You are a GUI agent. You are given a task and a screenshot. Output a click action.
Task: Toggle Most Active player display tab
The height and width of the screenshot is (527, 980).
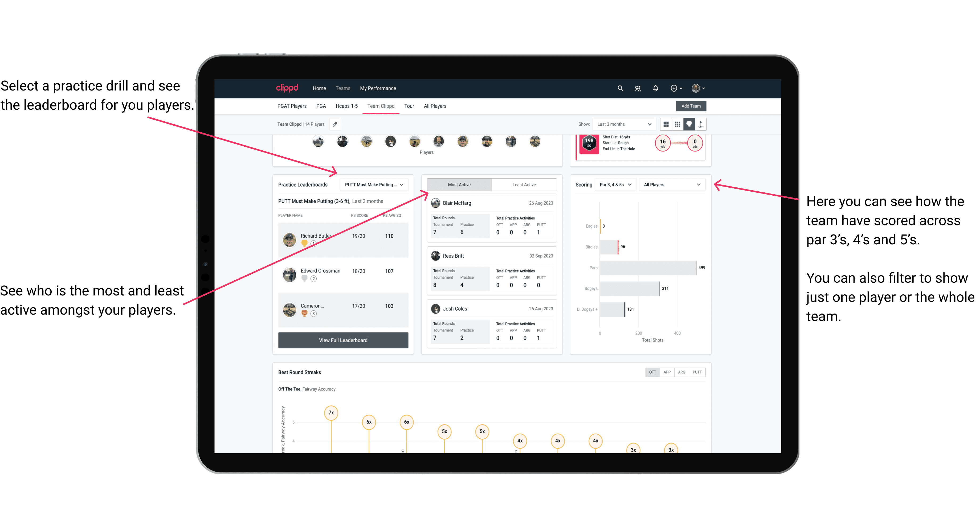point(459,185)
